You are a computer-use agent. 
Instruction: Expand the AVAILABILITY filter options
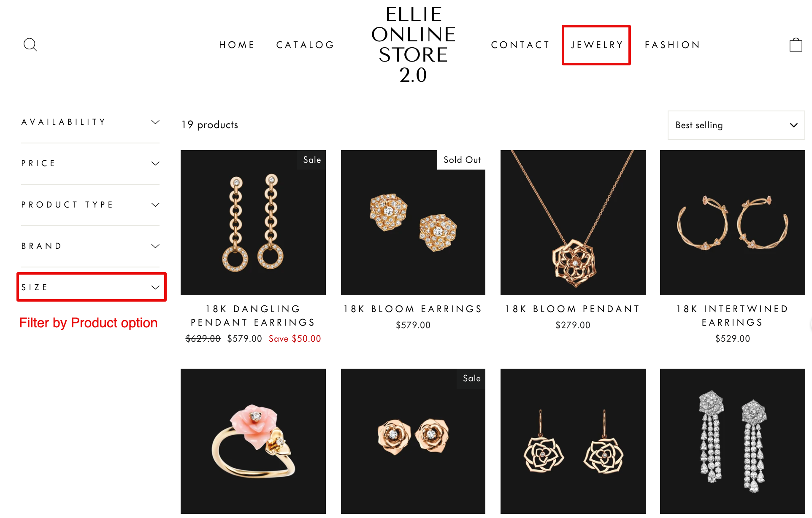pyautogui.click(x=90, y=122)
